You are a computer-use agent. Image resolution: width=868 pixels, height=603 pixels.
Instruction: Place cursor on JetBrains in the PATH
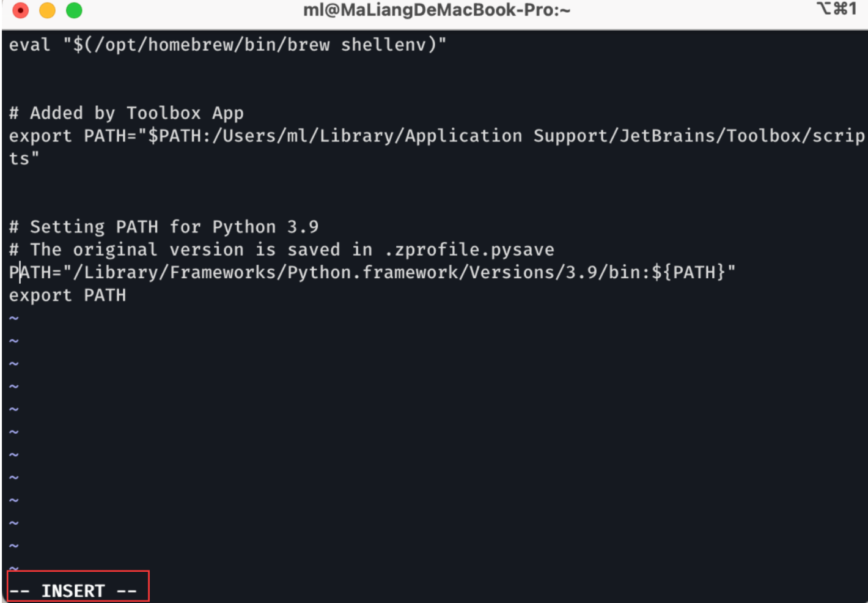(x=668, y=136)
